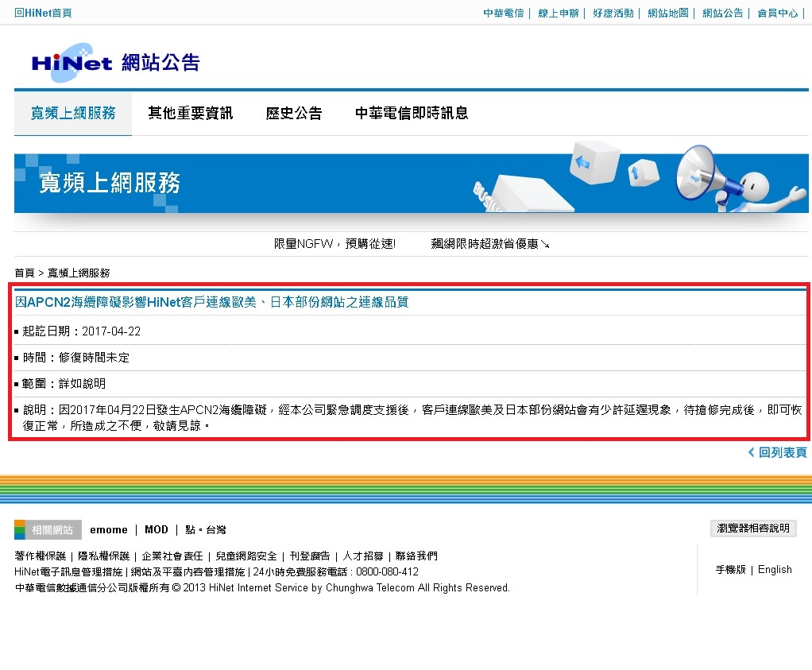The image size is (812, 670).
Task: Switch to 手機版 mobile site
Action: pos(731,570)
